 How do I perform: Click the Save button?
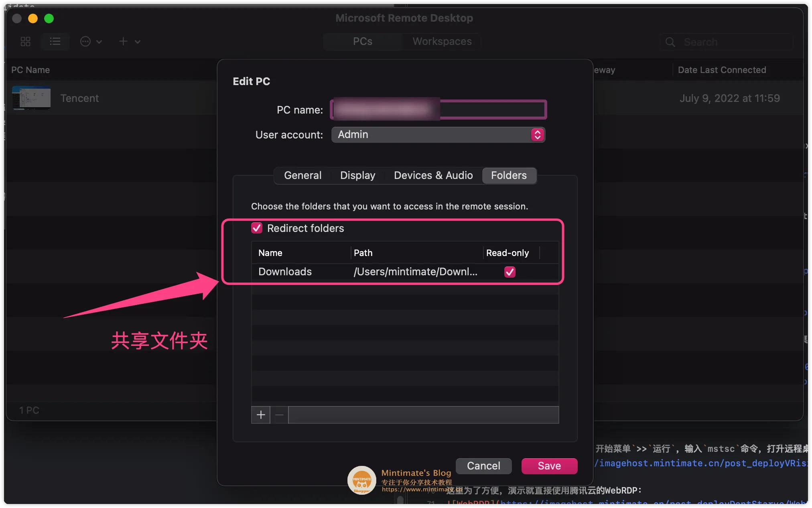(x=549, y=466)
